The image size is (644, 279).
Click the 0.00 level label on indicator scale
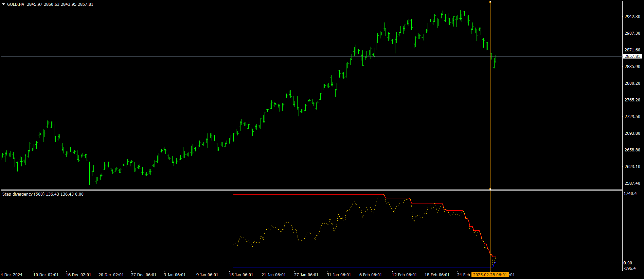628,263
